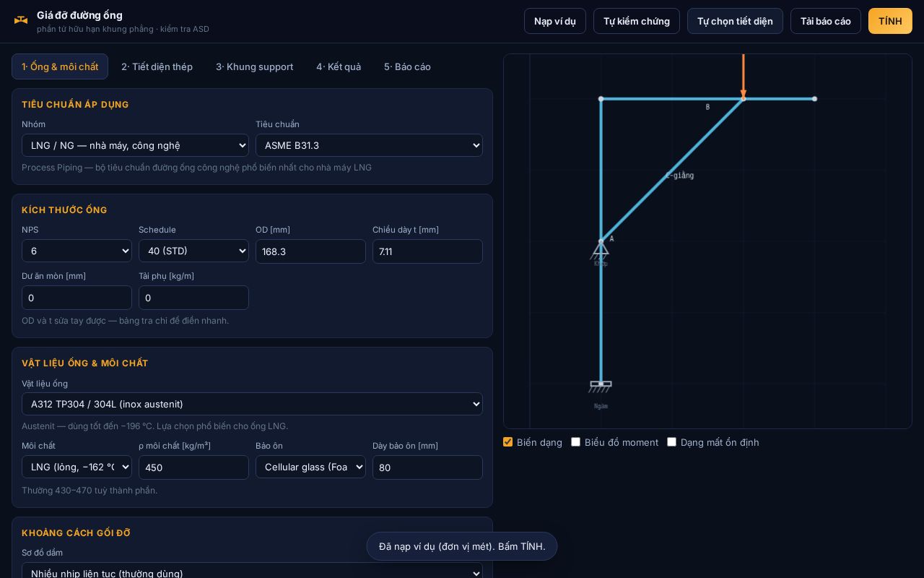Image resolution: width=924 pixels, height=578 pixels.
Task: Click the Dư ăn mòn input field
Action: pos(77,298)
